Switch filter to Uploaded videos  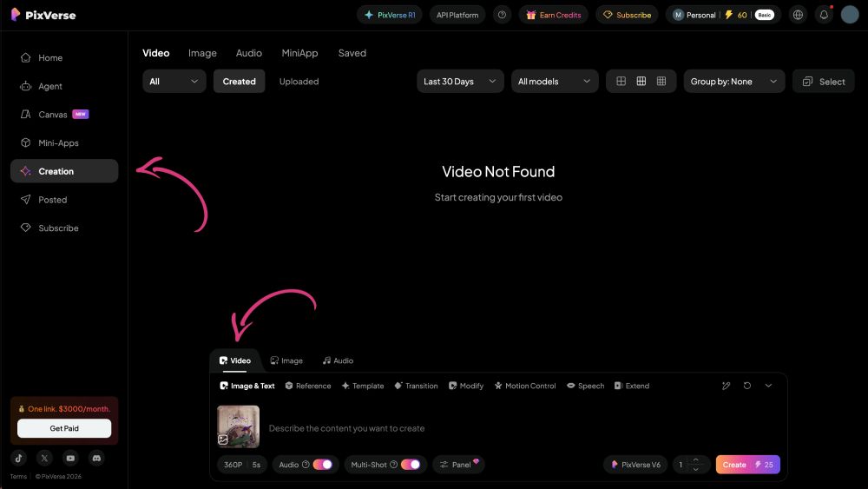click(299, 82)
